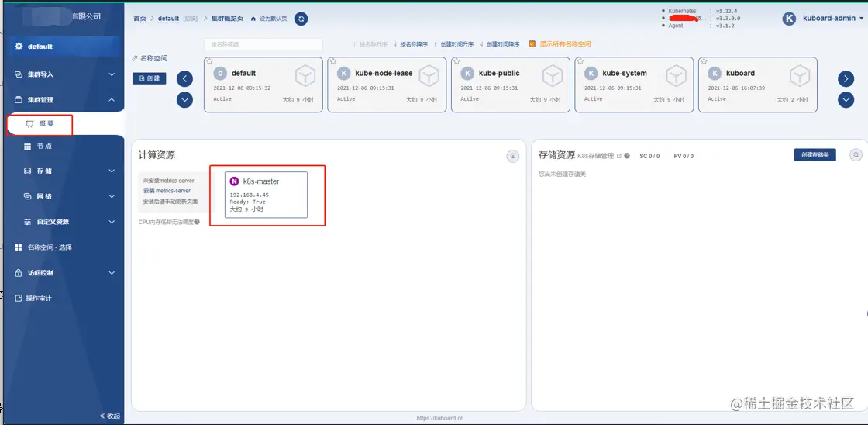Viewport: 868px width, 425px height.
Task: Click the external-link icon beside K8s存储管理
Action: click(619, 156)
